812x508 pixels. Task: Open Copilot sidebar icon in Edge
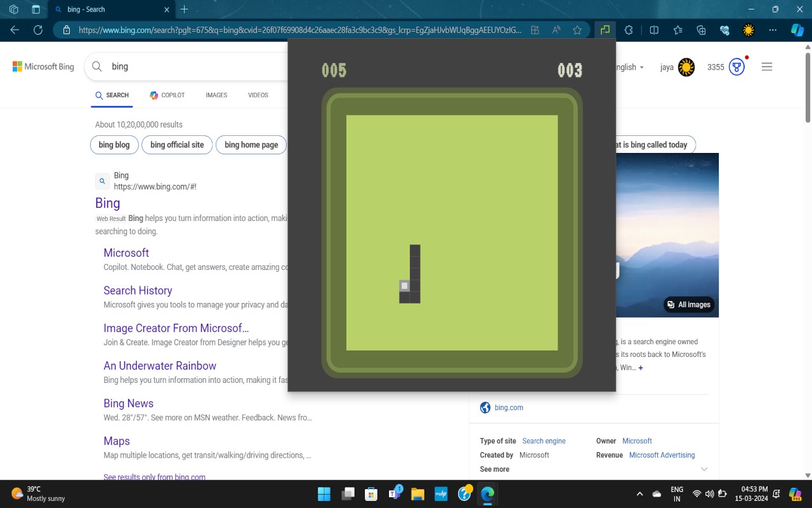click(797, 30)
